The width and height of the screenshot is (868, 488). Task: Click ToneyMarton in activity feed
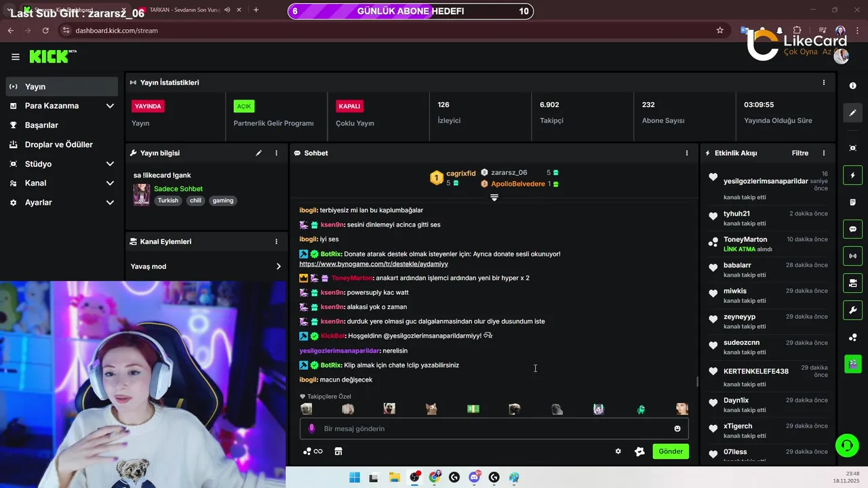tap(745, 239)
